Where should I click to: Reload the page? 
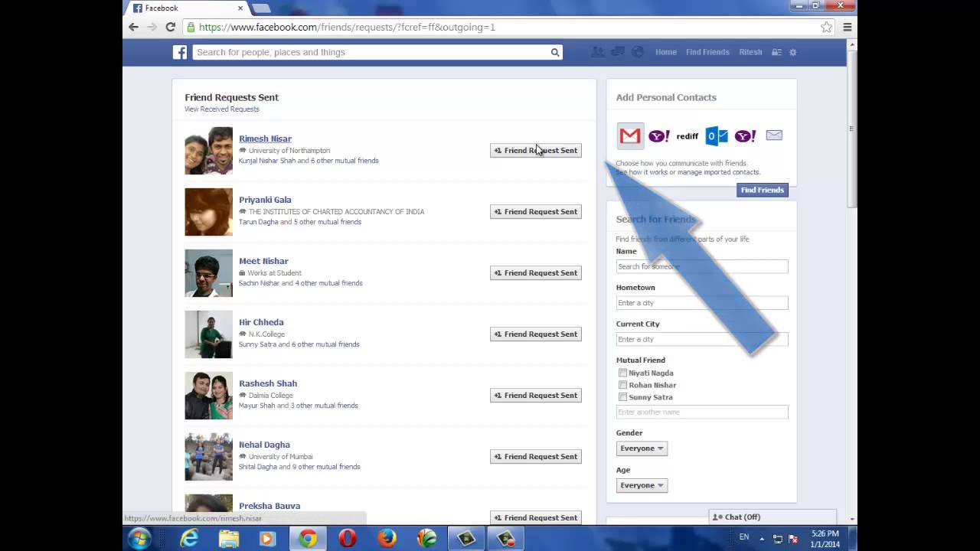(170, 27)
